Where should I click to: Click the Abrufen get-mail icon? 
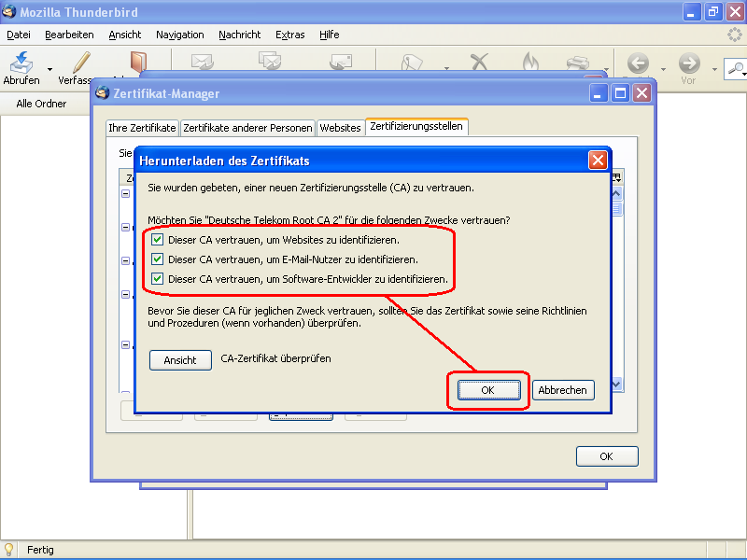click(x=21, y=63)
